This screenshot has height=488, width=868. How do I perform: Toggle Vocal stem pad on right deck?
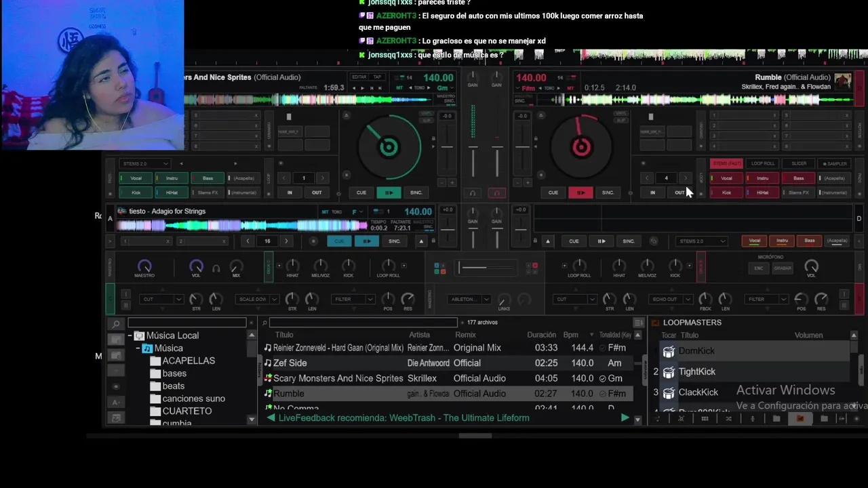click(726, 178)
